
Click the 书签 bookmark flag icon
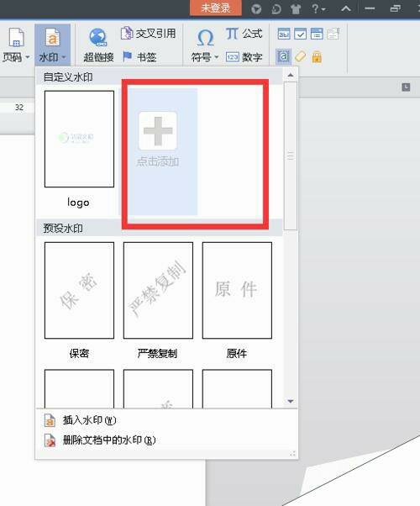(x=127, y=57)
